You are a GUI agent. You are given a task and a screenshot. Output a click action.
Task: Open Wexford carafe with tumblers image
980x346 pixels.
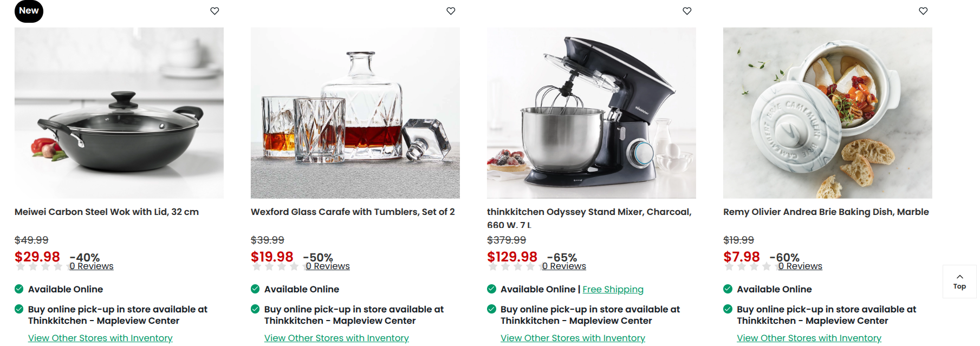(355, 113)
